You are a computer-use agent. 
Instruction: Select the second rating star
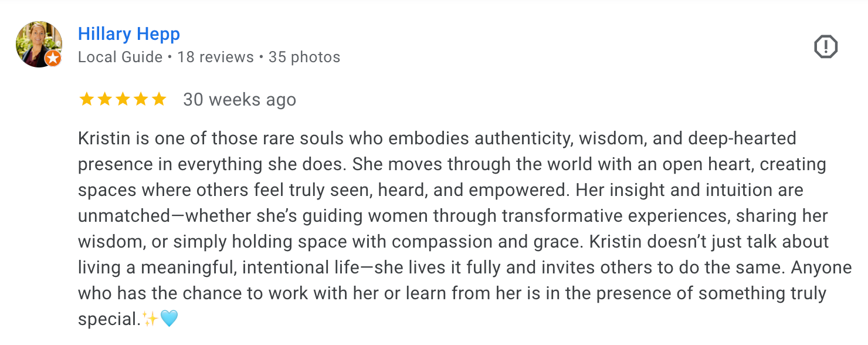(105, 99)
